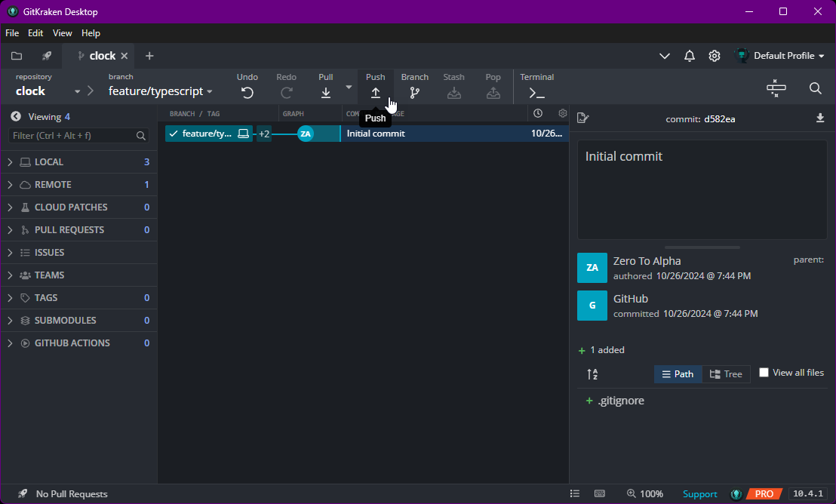
Task: Open the View menu
Action: coord(62,32)
